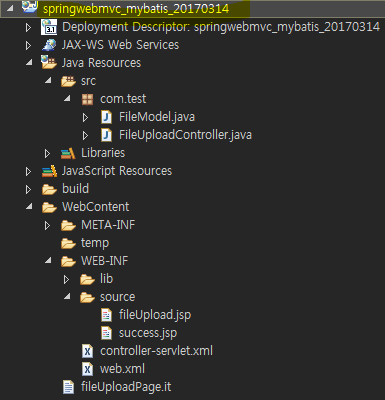Viewport: 385px width, 400px height.
Task: Collapse the Java Resources node
Action: [x=29, y=62]
